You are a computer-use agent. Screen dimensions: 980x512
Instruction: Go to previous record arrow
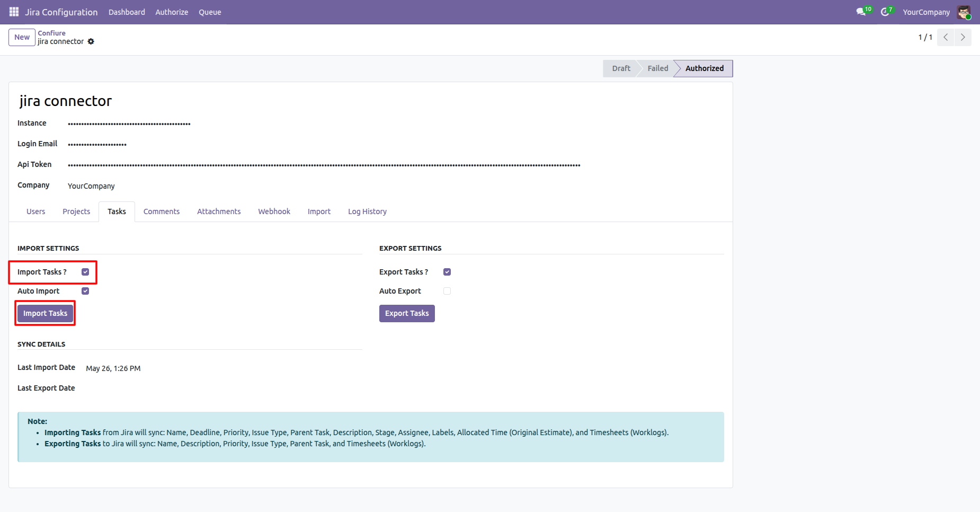point(946,37)
